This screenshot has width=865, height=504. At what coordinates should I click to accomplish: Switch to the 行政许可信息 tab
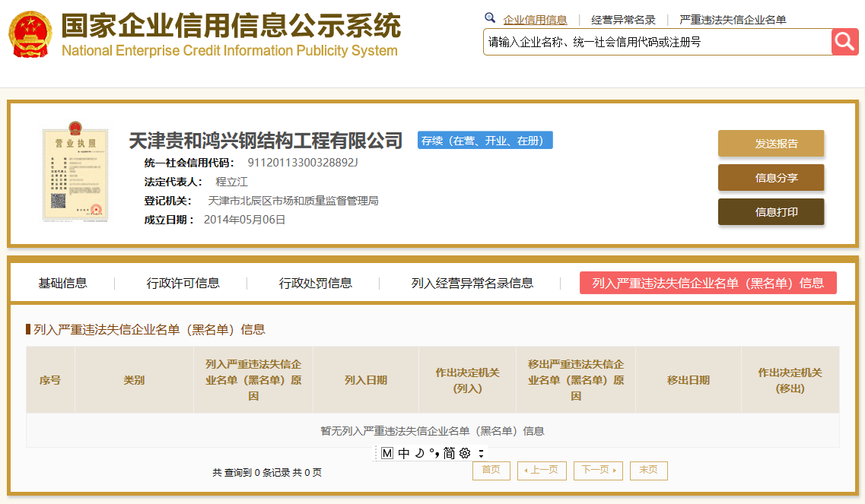pyautogui.click(x=183, y=283)
